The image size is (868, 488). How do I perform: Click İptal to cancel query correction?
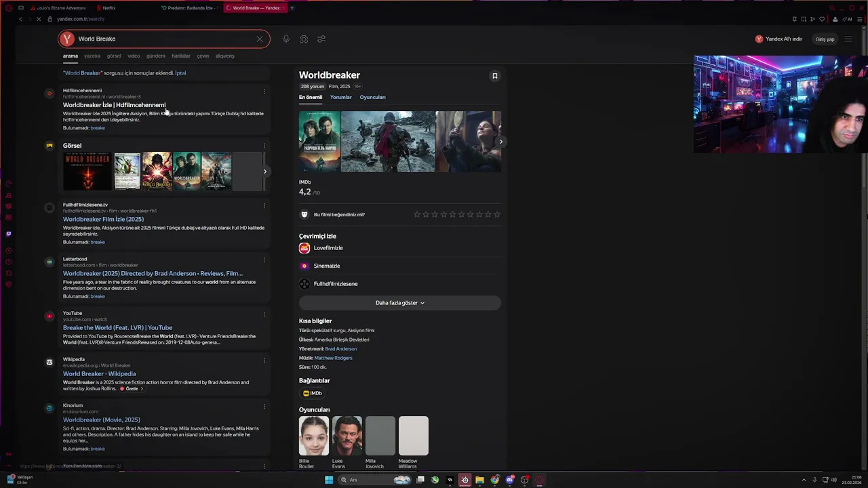tap(180, 73)
